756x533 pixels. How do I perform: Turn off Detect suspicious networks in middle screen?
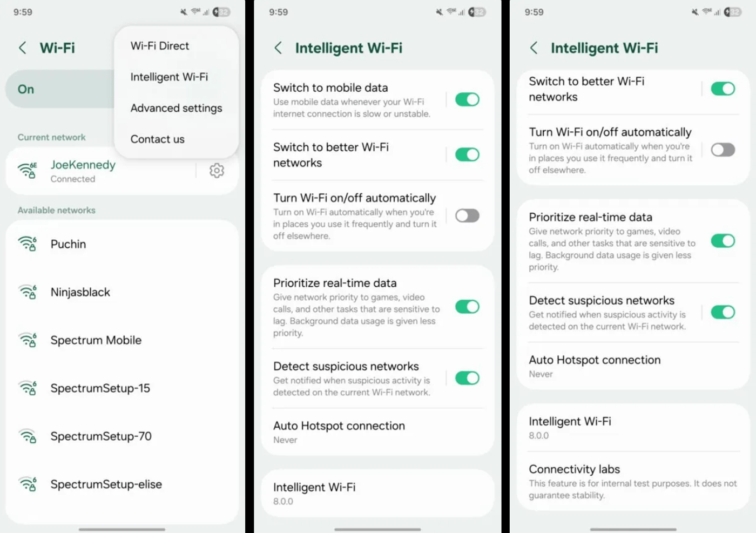coord(467,378)
